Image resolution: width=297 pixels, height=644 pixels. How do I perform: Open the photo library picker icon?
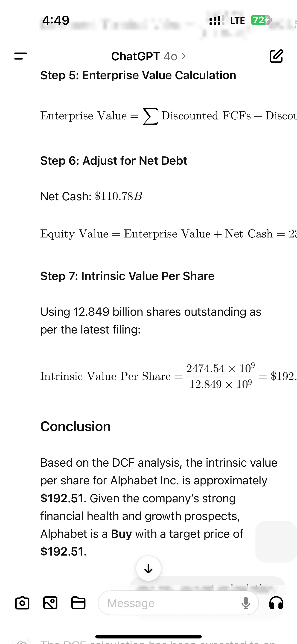[50, 603]
